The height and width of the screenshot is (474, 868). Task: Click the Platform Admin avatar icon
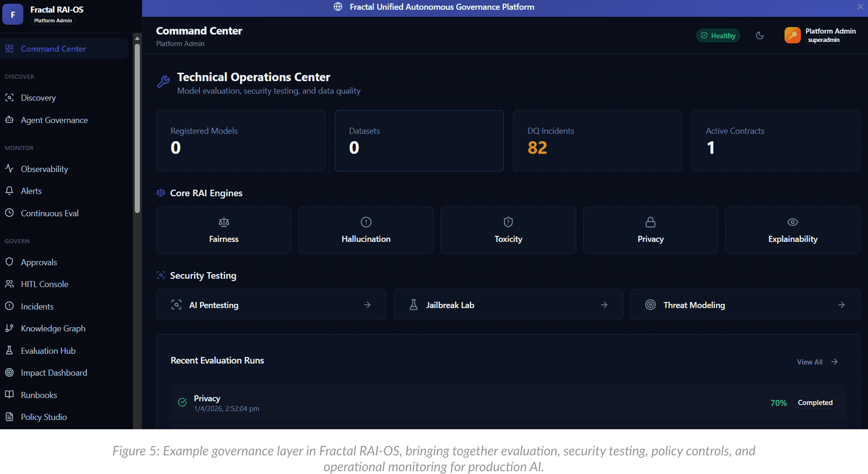point(792,35)
